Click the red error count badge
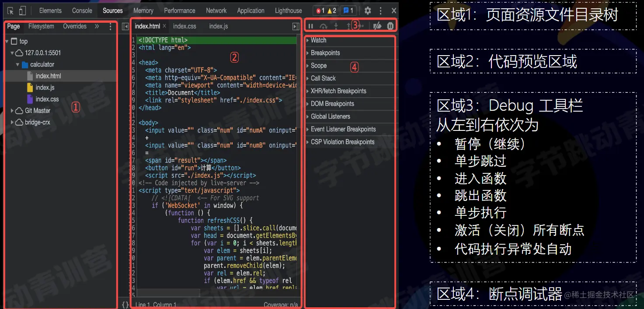This screenshot has height=309, width=644. tap(320, 11)
